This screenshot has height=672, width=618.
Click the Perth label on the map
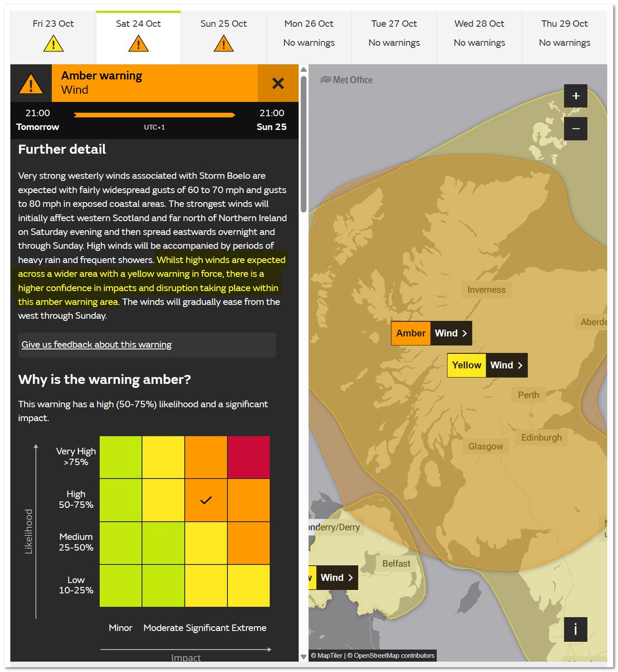tap(528, 395)
